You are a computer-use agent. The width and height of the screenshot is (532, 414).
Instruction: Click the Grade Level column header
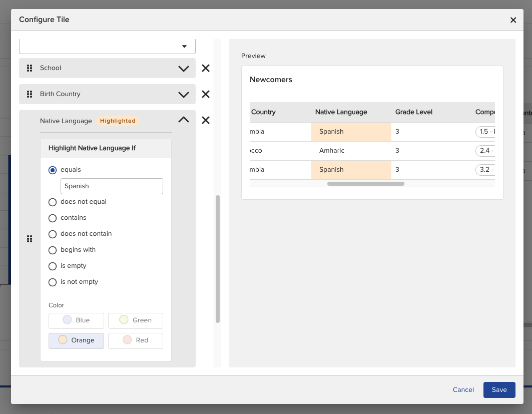(x=413, y=112)
